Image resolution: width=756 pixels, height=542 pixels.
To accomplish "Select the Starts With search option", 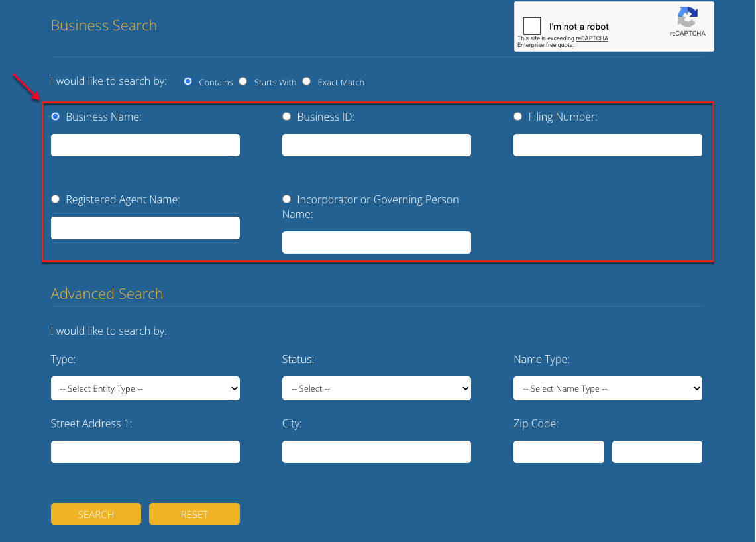I will tap(243, 81).
